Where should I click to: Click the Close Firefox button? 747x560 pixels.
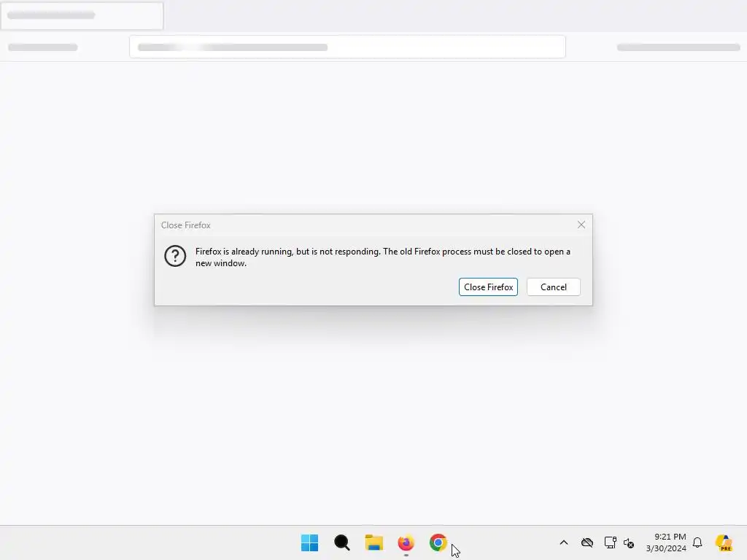point(488,287)
